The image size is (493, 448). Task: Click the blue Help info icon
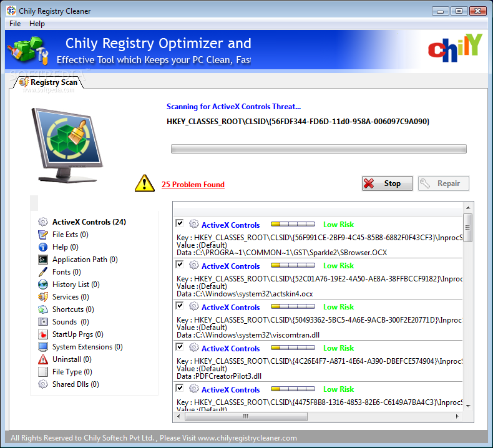pos(43,247)
